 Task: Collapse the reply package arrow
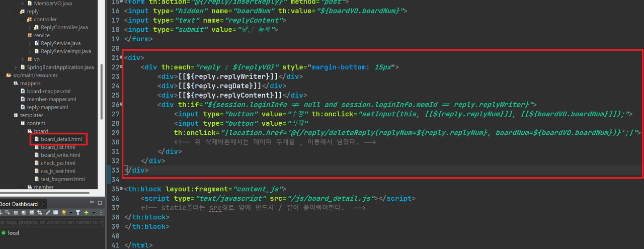pyautogui.click(x=16, y=11)
